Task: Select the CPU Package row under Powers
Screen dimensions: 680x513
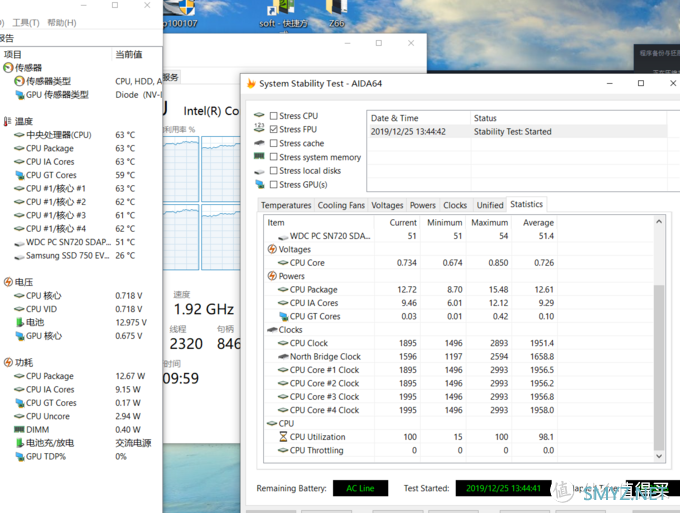Action: click(x=458, y=289)
